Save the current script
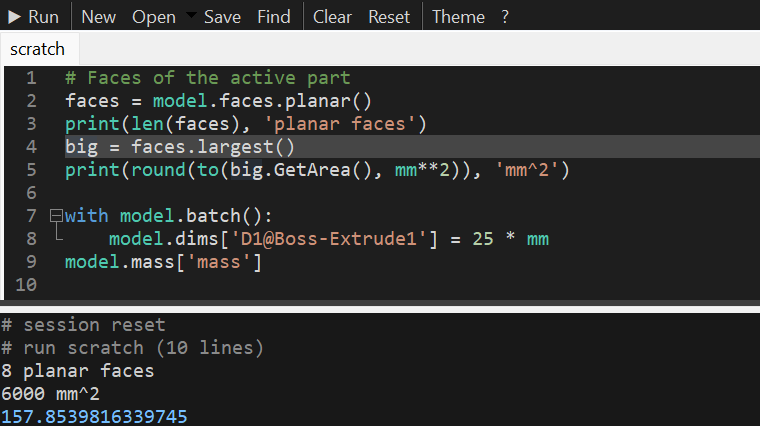 (222, 17)
